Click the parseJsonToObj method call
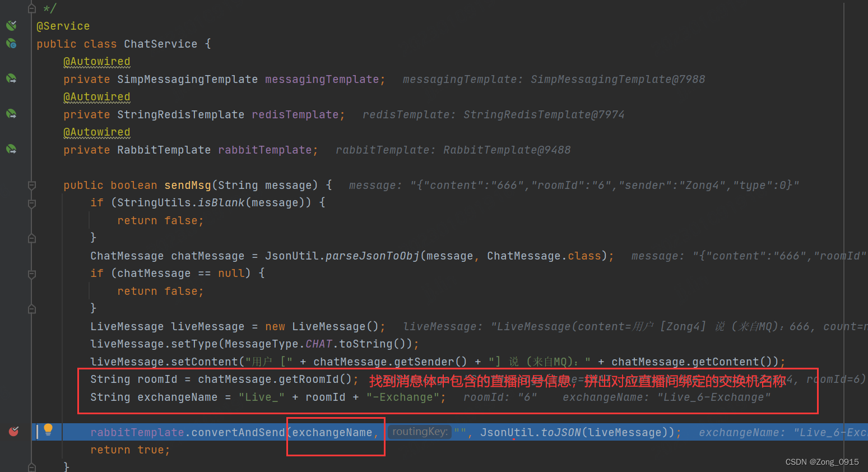This screenshot has width=868, height=472. [372, 256]
